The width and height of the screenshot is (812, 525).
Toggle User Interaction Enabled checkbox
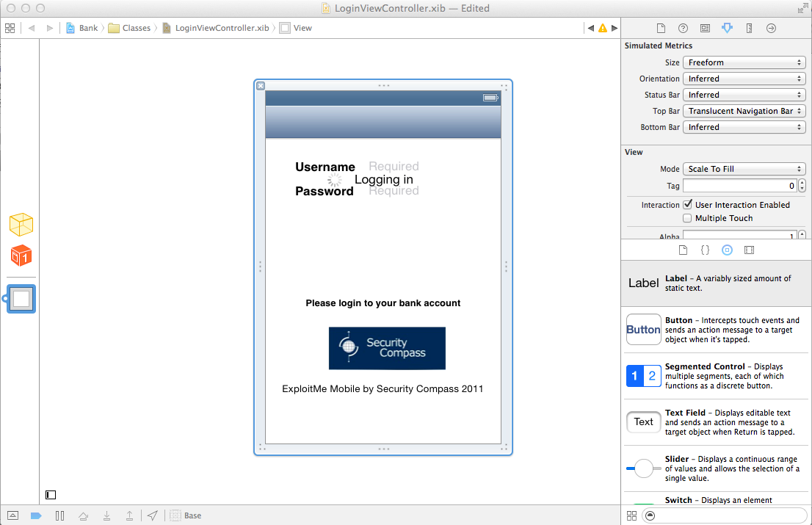pyautogui.click(x=687, y=205)
